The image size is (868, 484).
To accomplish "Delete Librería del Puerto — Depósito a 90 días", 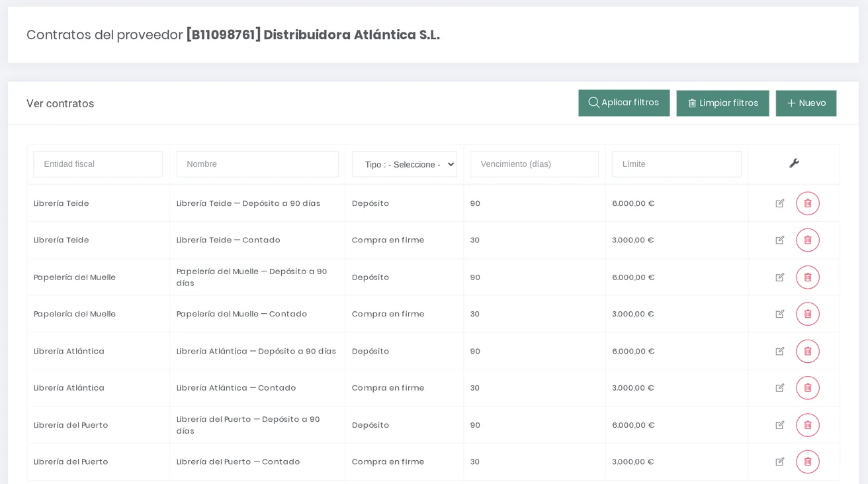I will tap(808, 425).
